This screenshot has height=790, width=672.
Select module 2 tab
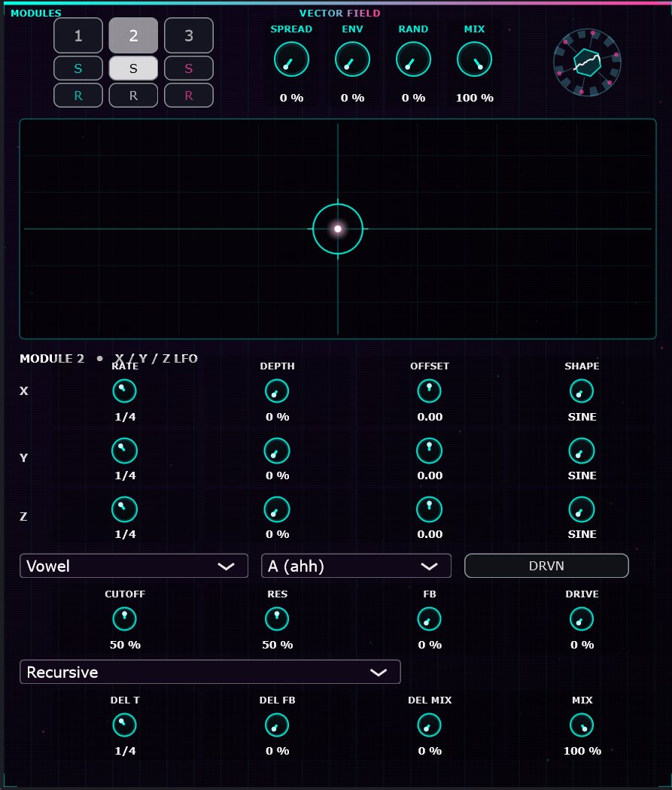133,35
